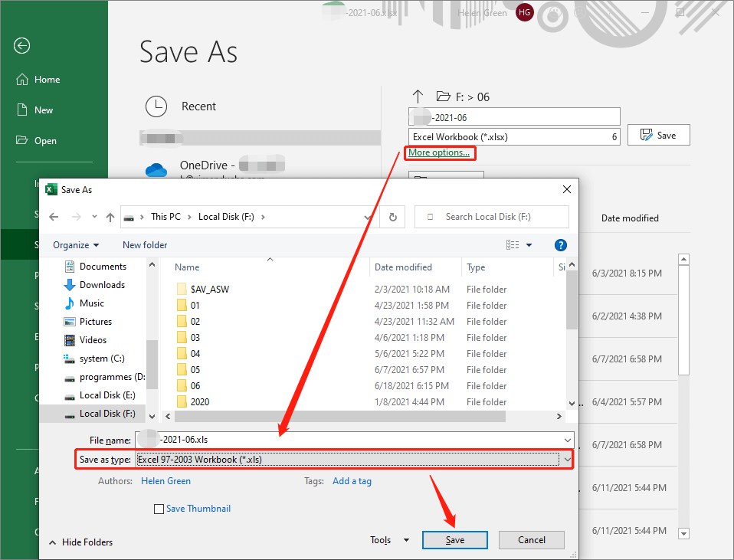Screen dimensions: 734x560
Task: Click the back arrow circle in Excel backstage
Action: (x=21, y=45)
